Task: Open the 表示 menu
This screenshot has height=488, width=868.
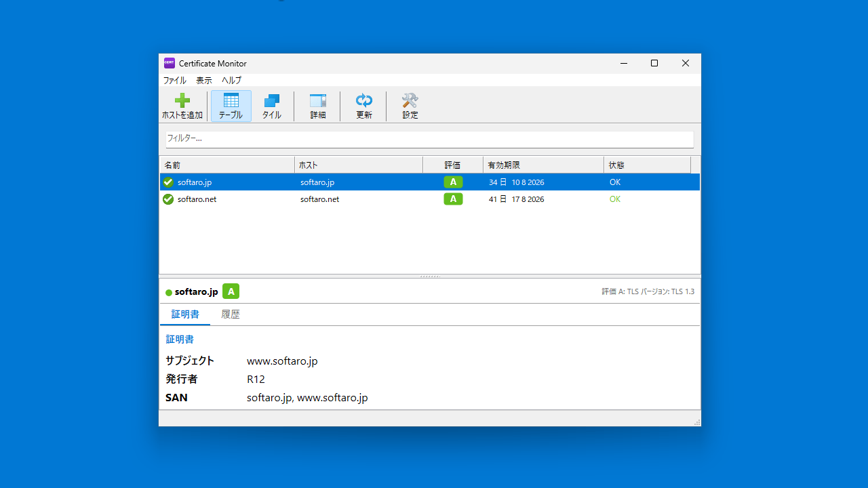Action: point(204,80)
